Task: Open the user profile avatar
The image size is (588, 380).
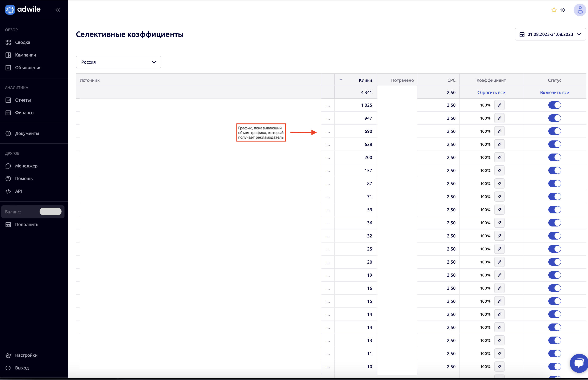Action: click(x=580, y=10)
